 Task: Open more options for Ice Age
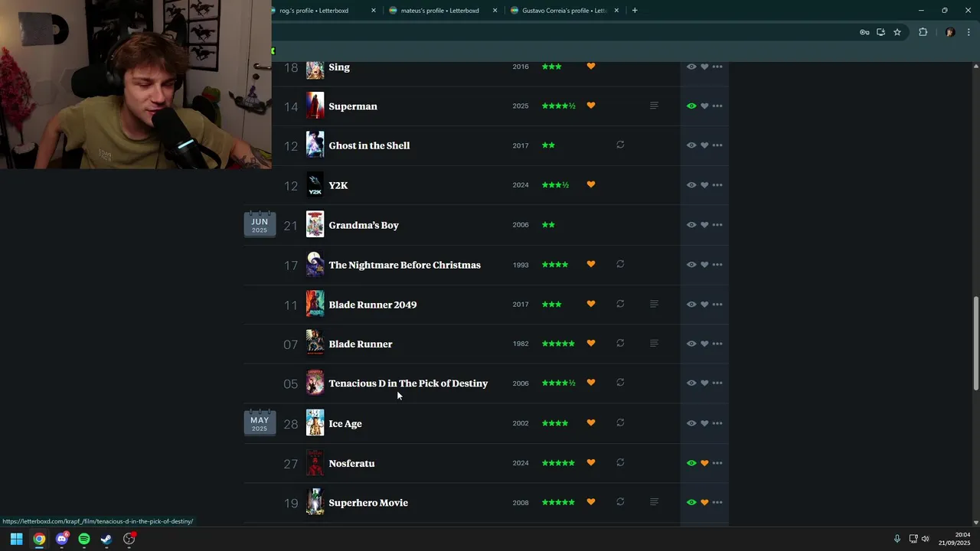[717, 423]
